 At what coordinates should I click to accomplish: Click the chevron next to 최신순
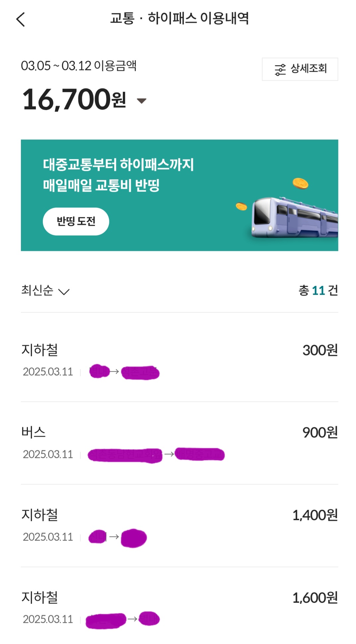64,292
